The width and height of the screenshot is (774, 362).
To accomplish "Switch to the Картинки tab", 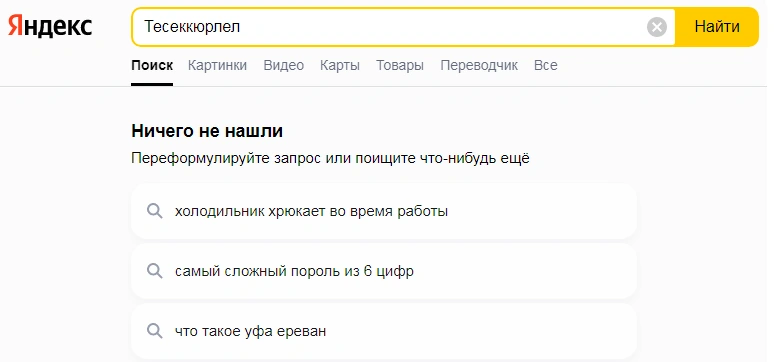I will tap(217, 66).
